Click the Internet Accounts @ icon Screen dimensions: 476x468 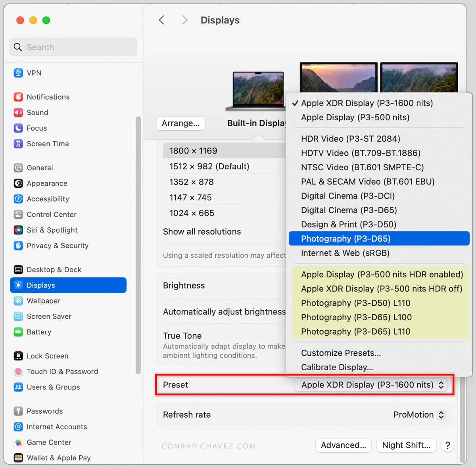pos(18,427)
